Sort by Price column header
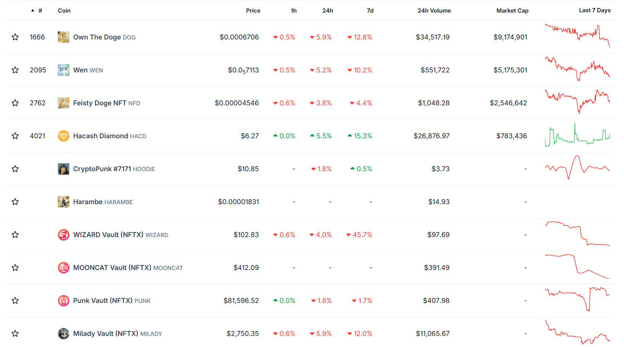This screenshot has height=347, width=644. (253, 11)
